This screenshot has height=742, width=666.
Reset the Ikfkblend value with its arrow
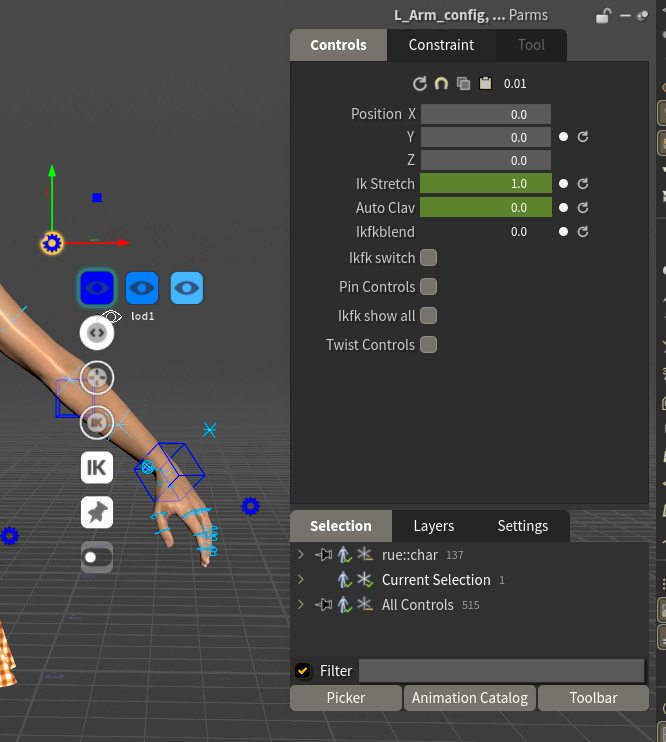(583, 231)
